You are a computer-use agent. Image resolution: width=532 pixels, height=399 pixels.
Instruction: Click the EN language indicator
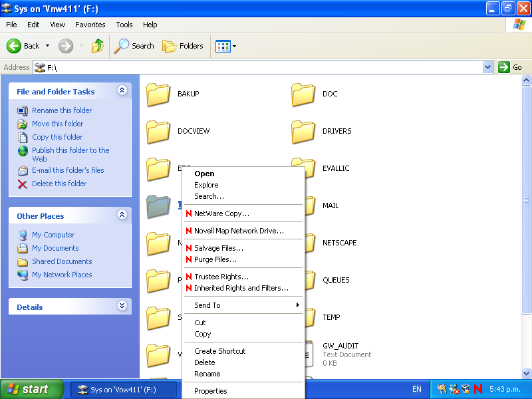[x=417, y=390]
